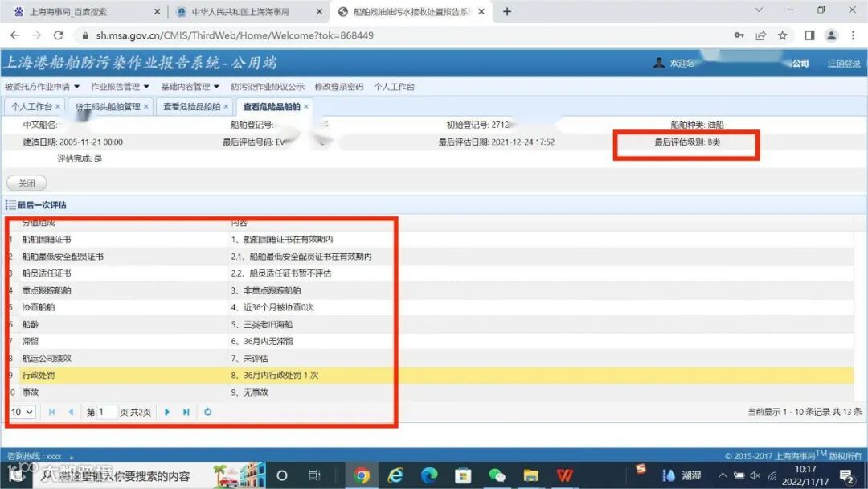Open Internet Explorer from the taskbar
Image resolution: width=868 pixels, height=489 pixels.
395,475
